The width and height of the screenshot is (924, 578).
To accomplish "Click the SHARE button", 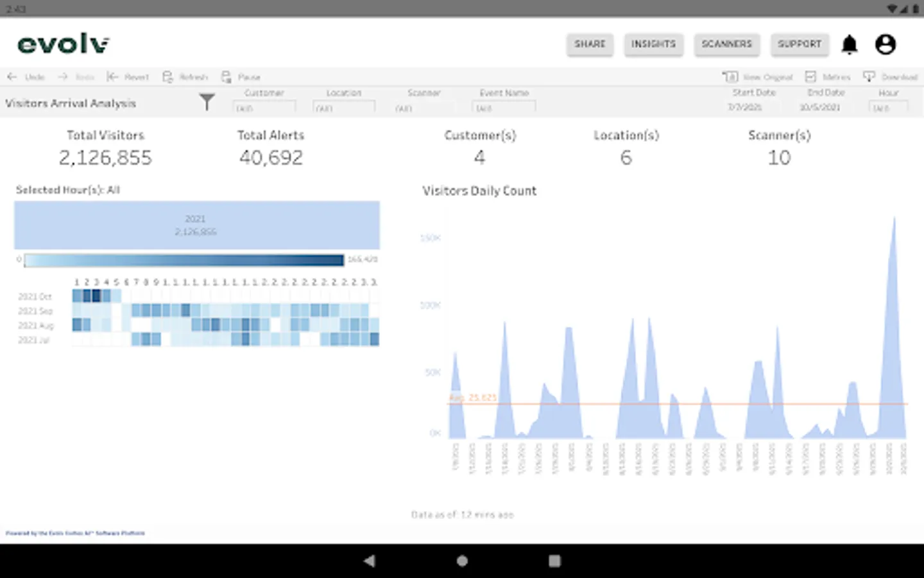I will tap(590, 44).
